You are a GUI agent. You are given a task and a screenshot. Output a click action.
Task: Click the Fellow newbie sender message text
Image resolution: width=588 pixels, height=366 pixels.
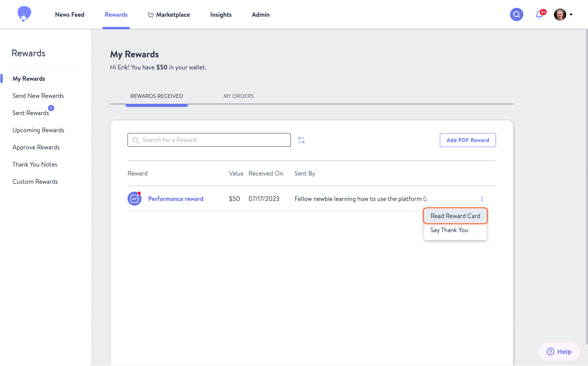(x=361, y=199)
